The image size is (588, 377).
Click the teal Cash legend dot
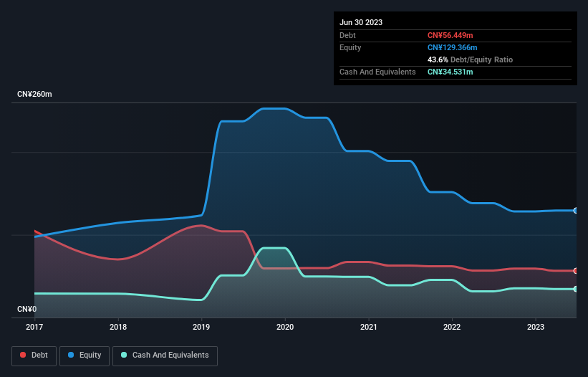tap(124, 355)
